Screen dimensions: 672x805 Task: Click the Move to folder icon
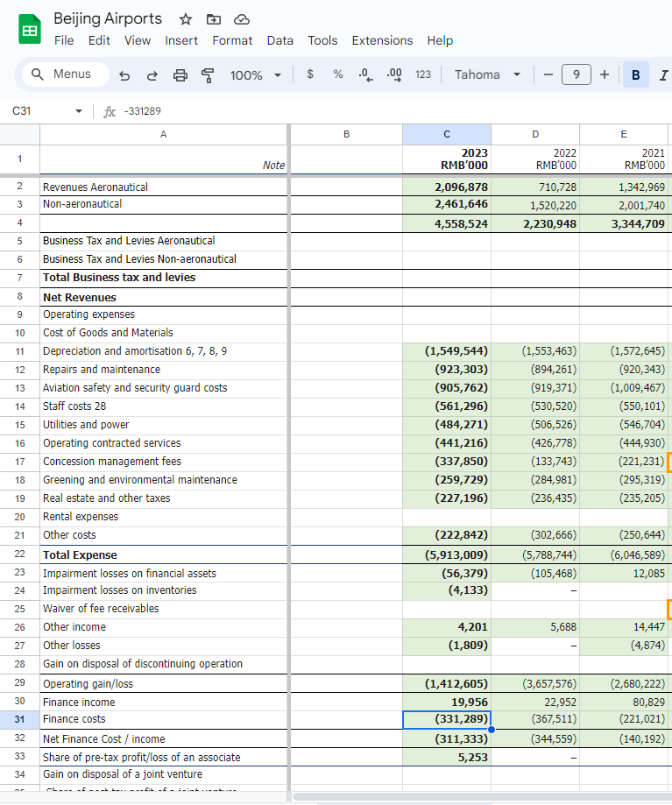(x=214, y=19)
